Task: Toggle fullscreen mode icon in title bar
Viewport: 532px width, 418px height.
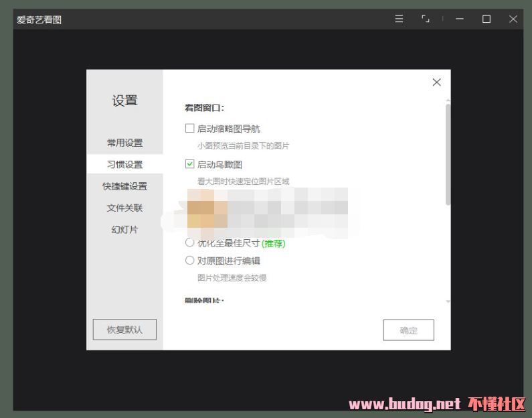Action: [426, 19]
